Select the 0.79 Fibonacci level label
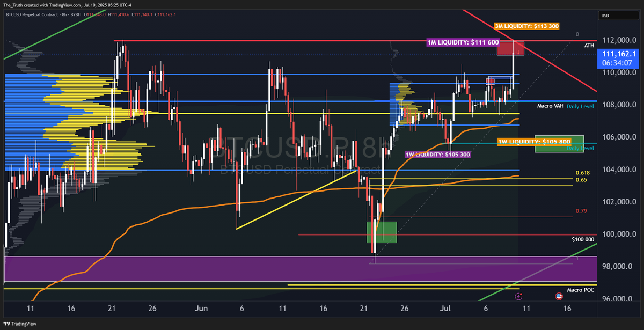The width and height of the screenshot is (644, 330). tap(581, 211)
